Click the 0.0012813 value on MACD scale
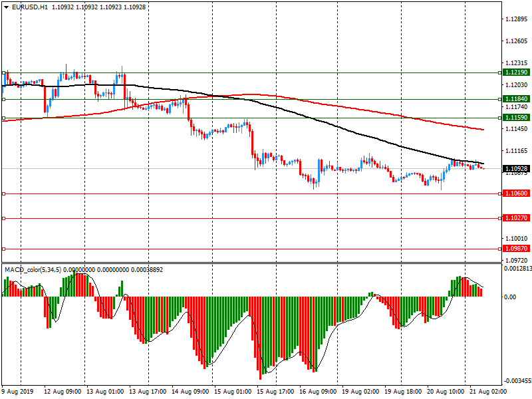Screen dimensions: 532x399 [x=518, y=269]
